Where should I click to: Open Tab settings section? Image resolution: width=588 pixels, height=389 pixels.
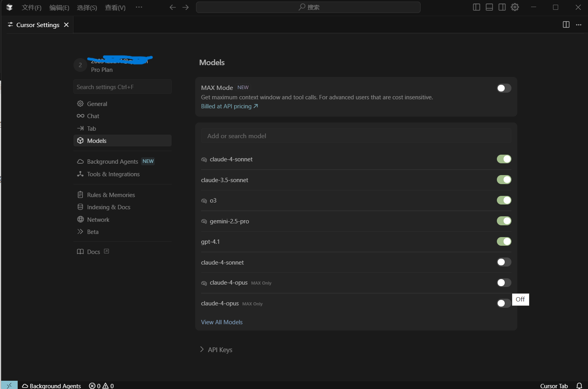(x=123, y=128)
